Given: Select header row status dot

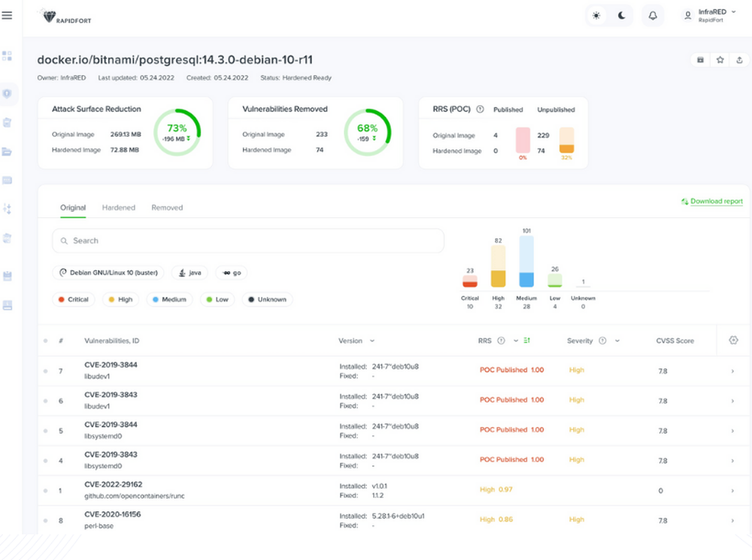Looking at the screenshot, I should click(x=46, y=341).
